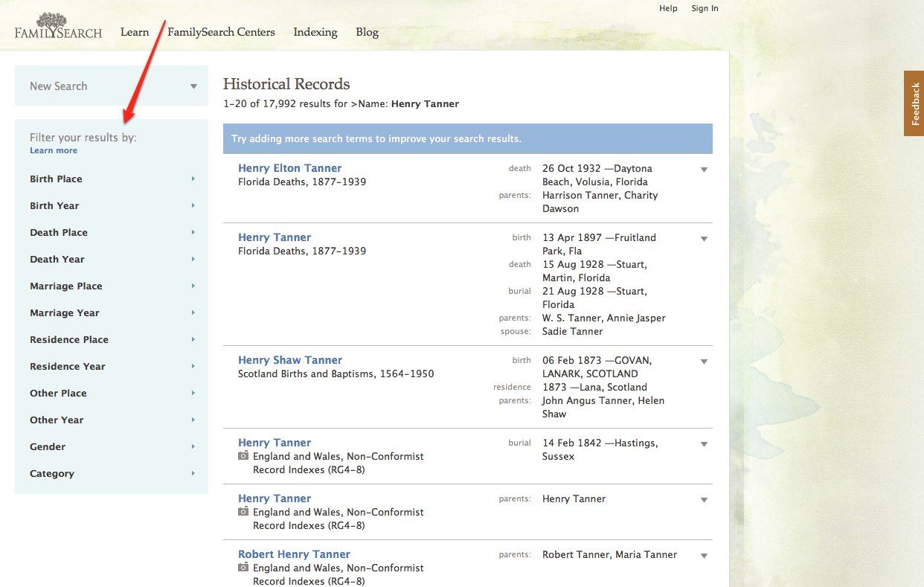
Task: Expand details arrow for the Hastings burial record
Action: click(x=704, y=444)
